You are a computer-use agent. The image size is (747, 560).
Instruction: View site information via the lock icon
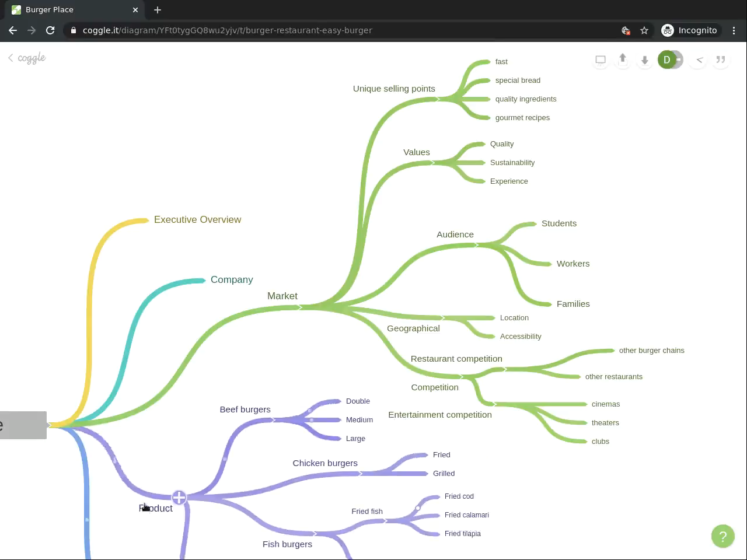point(74,30)
